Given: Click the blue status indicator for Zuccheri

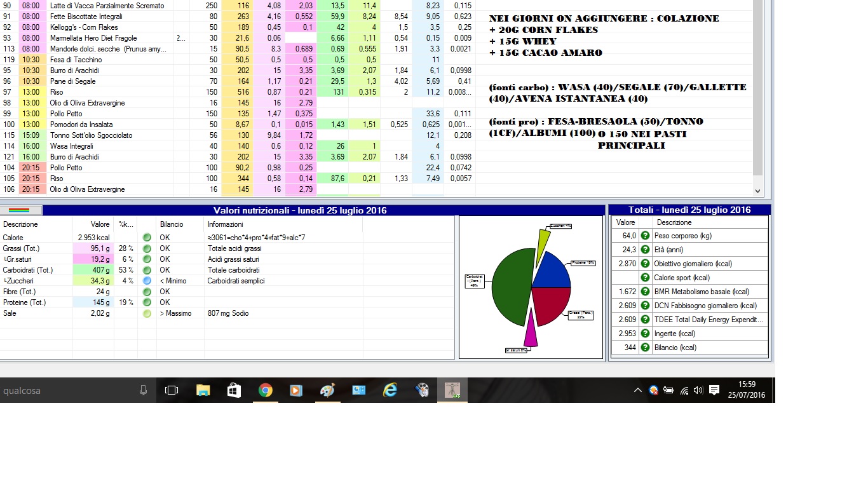Looking at the screenshot, I should coord(147,281).
